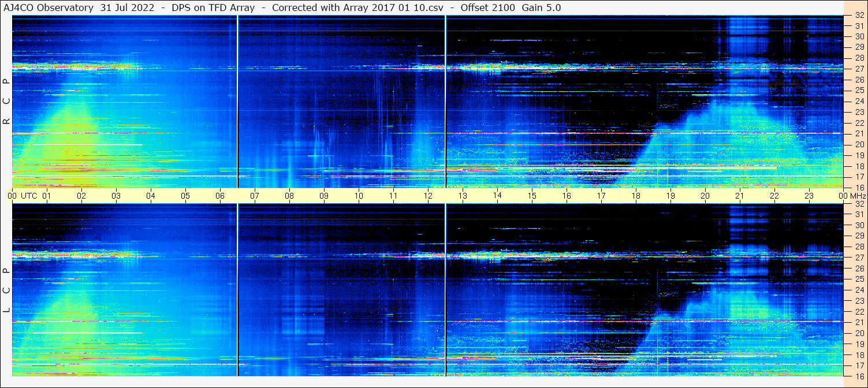Click the 23 hour tick on time axis
868x388 pixels.
tap(809, 196)
